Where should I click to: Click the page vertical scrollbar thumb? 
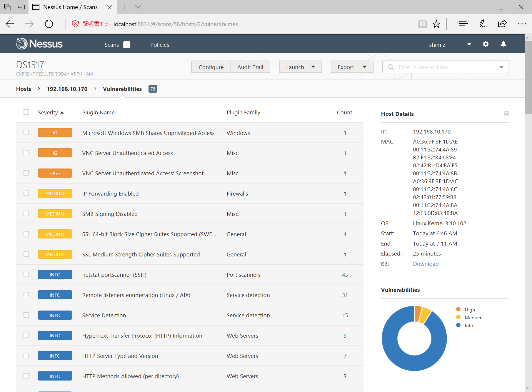click(x=528, y=77)
